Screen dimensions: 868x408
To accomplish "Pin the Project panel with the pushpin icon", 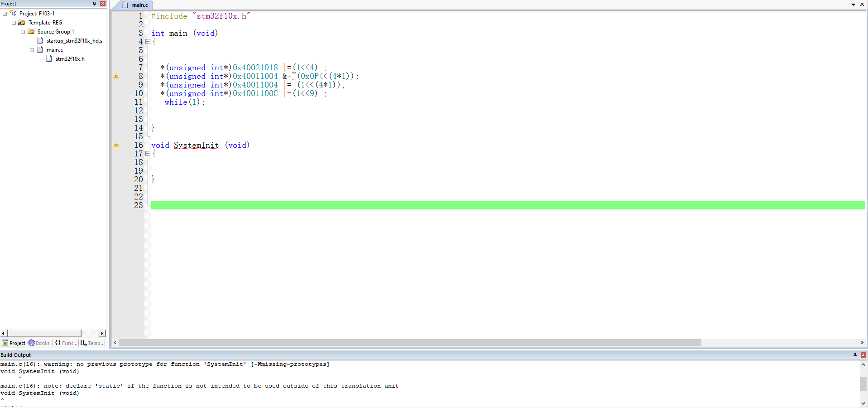I will click(x=94, y=4).
